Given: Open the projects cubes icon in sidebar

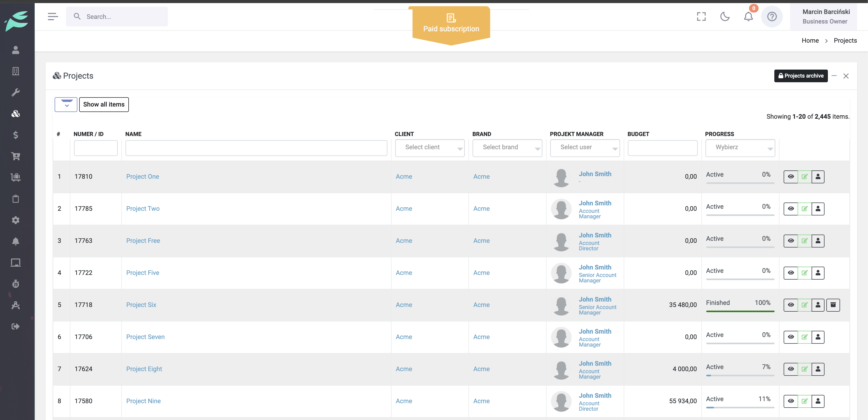Looking at the screenshot, I should click(x=16, y=114).
